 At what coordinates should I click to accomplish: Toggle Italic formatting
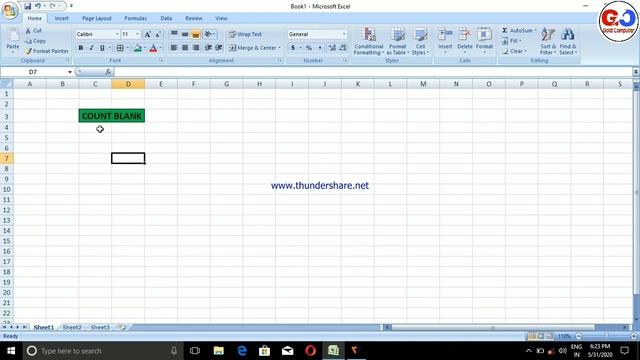click(x=91, y=48)
